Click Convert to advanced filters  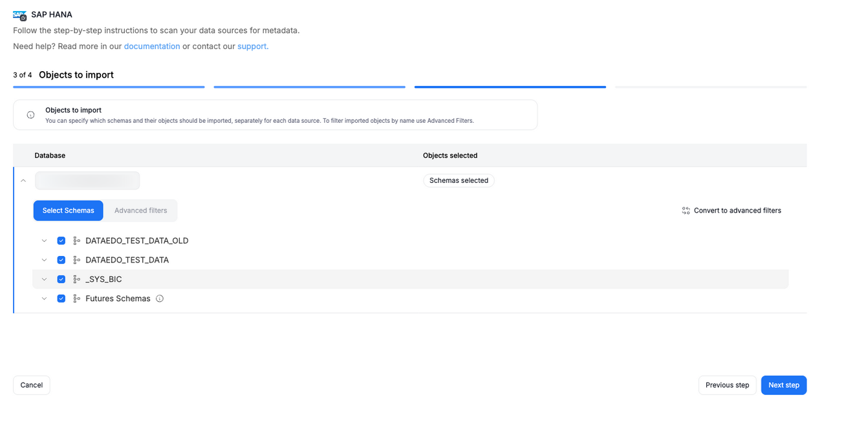[732, 211]
